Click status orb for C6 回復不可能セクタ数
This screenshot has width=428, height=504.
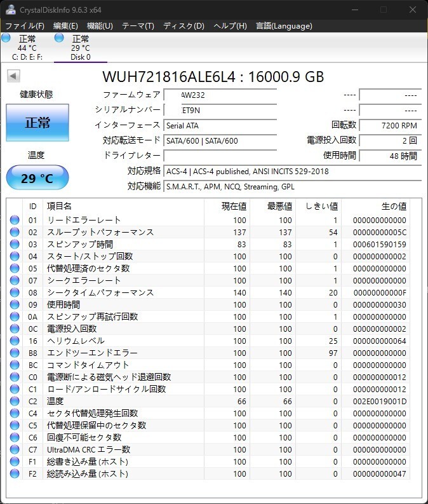[x=15, y=437]
